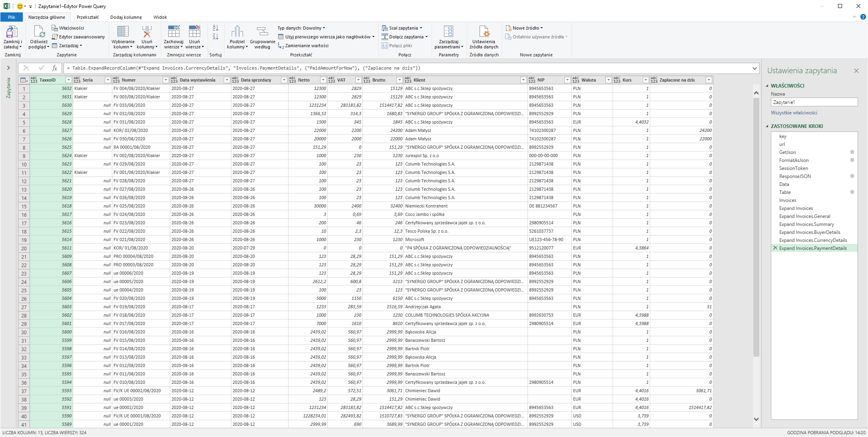Open the Dodaj kolumnę tab
The image size is (868, 437).
[x=126, y=17]
